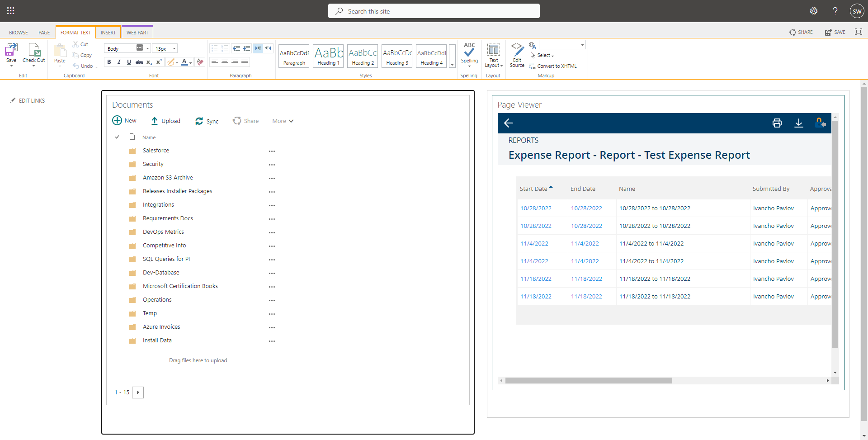
Task: Create a New document
Action: point(124,120)
